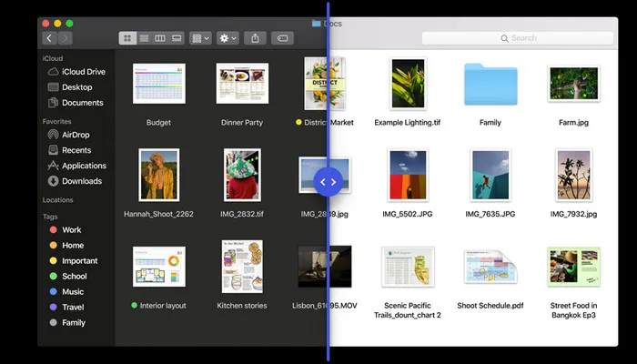
Task: Click the iCloud Drive cloud icon
Action: tap(53, 72)
